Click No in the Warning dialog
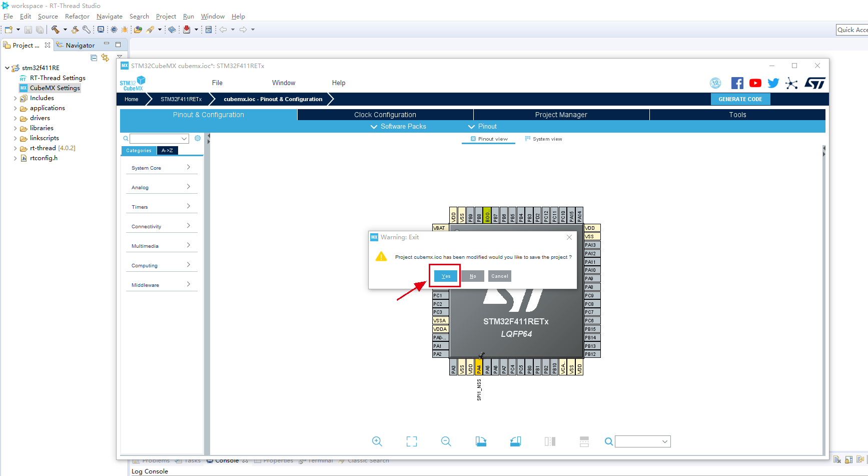This screenshot has height=476, width=868. pyautogui.click(x=473, y=276)
